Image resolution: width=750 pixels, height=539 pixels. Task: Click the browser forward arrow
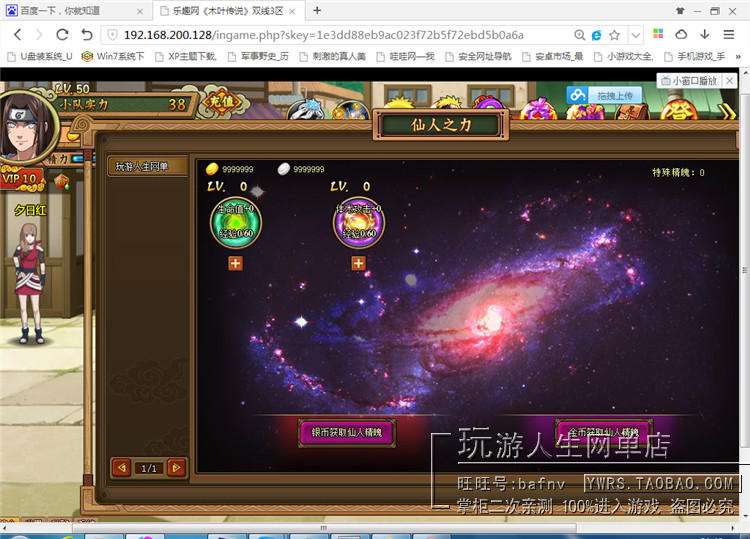[39, 34]
